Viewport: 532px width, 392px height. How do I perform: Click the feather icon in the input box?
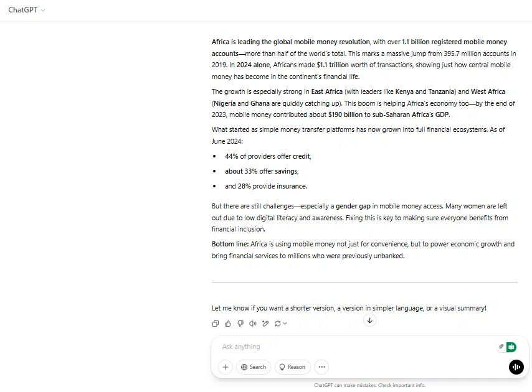point(501,347)
